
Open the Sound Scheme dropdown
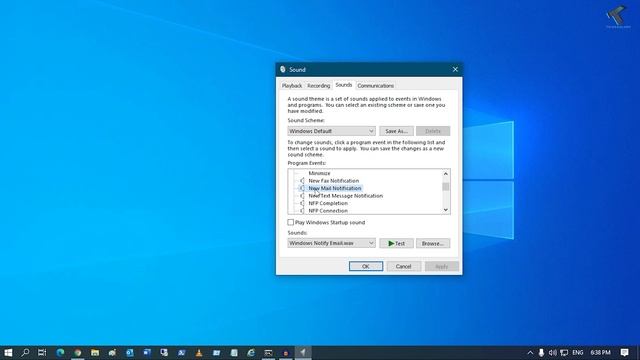[331, 131]
